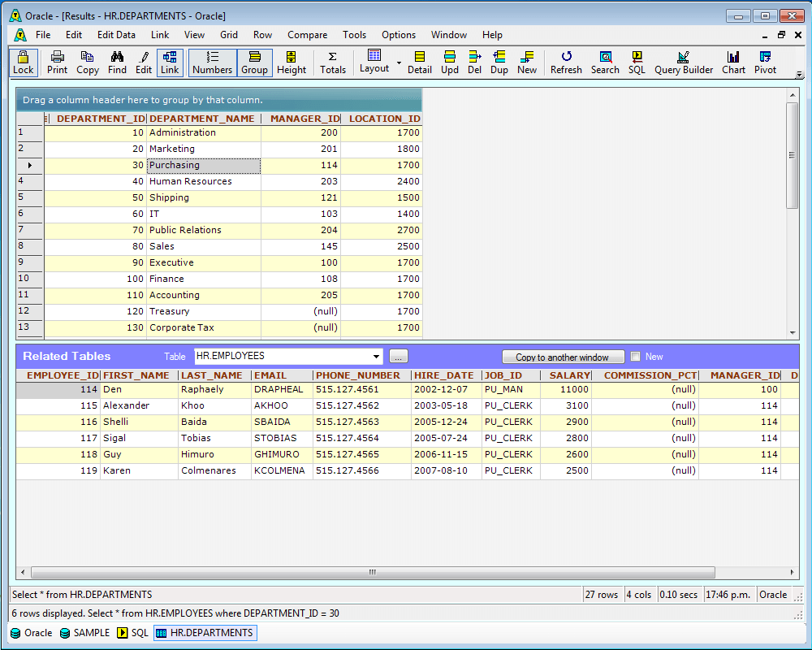Viewport: 812px width, 650px height.
Task: Switch to the Oracle bottom tab
Action: 32,633
